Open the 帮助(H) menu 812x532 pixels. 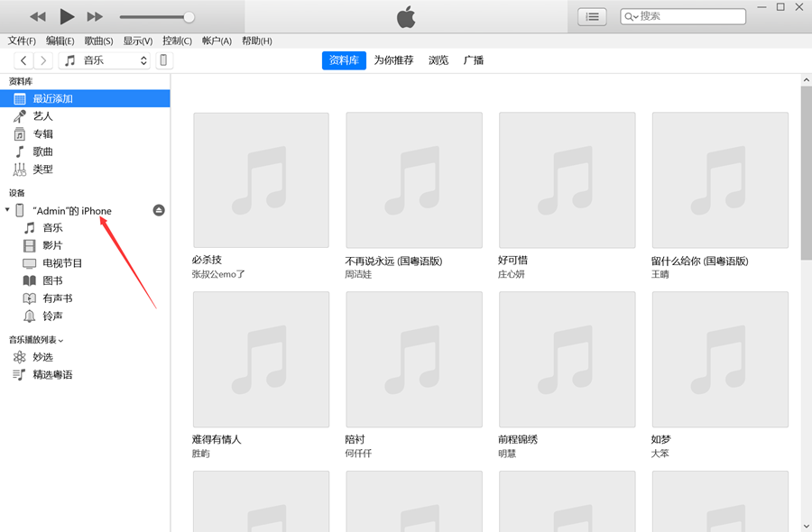tap(257, 41)
